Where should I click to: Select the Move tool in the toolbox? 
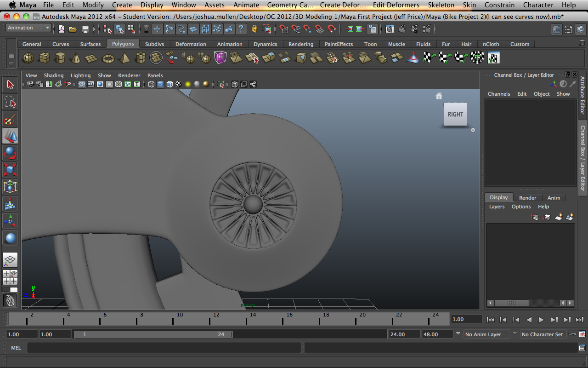(11, 137)
